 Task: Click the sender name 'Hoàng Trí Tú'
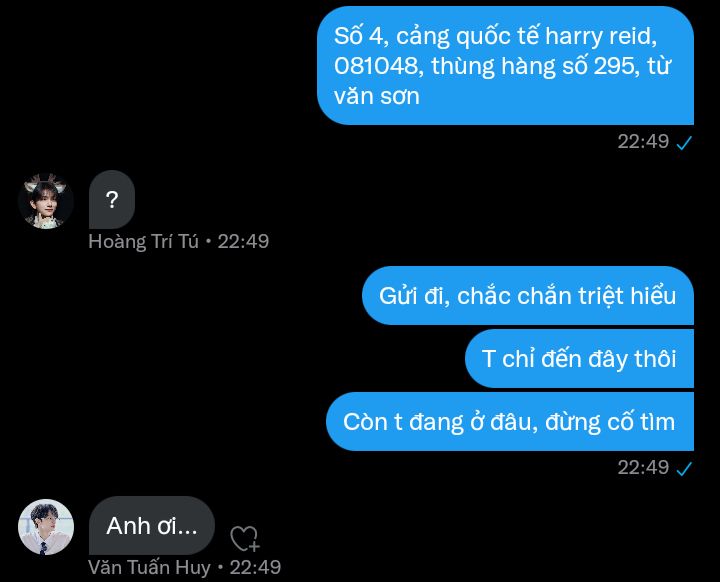click(x=143, y=241)
